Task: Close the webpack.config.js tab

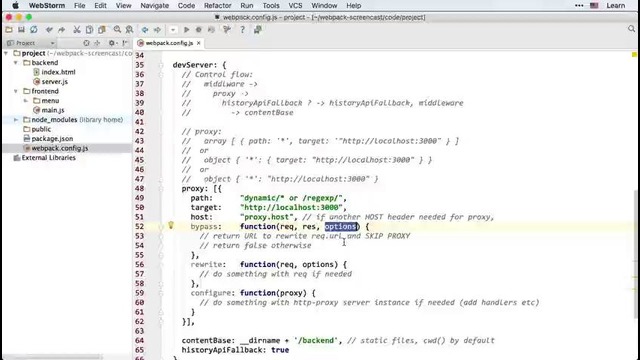Action: tap(198, 43)
